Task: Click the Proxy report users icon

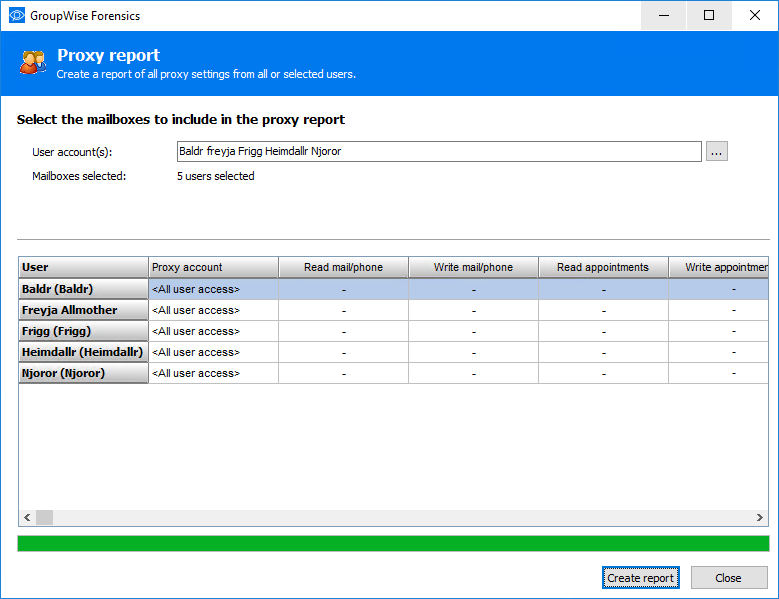Action: pos(33,63)
